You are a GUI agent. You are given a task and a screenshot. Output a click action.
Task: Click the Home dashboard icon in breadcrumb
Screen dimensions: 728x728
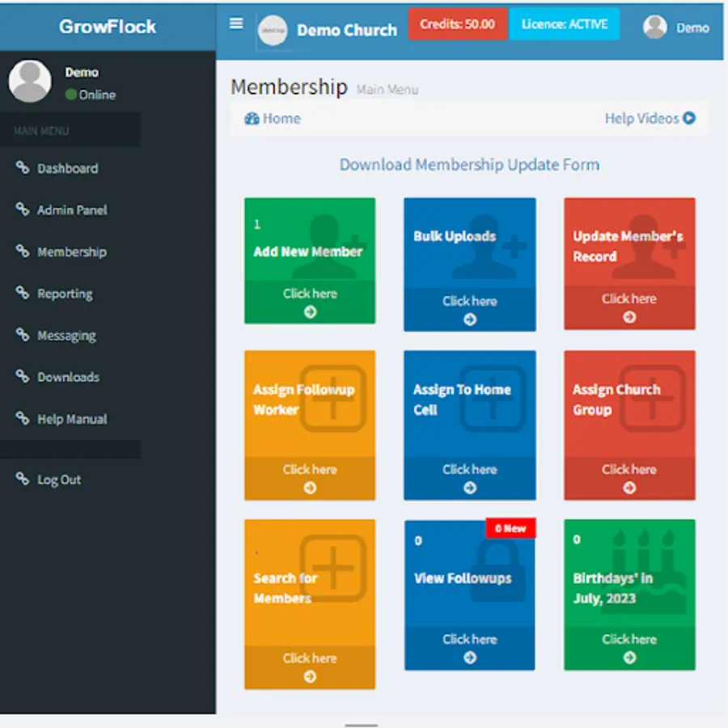(x=252, y=119)
